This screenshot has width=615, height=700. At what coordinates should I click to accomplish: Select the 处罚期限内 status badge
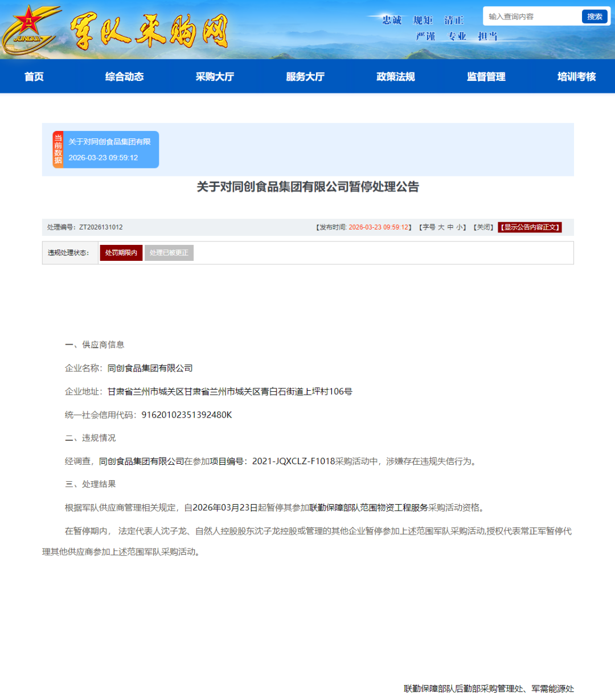[121, 252]
